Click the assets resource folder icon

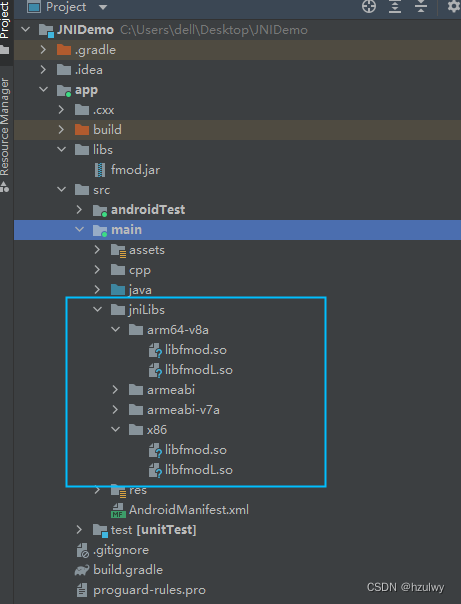(118, 251)
